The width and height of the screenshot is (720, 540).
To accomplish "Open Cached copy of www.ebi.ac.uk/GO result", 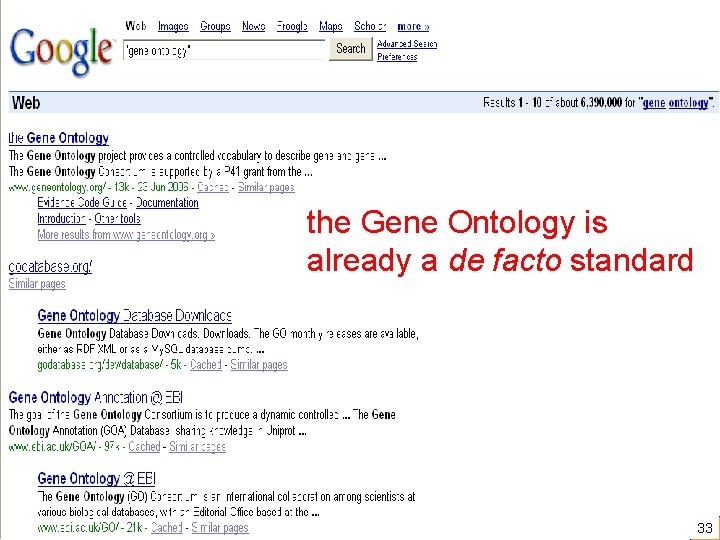I will (x=167, y=528).
